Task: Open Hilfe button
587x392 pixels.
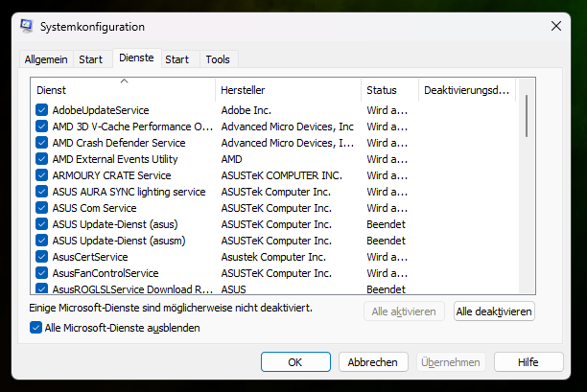Action: pos(528,361)
